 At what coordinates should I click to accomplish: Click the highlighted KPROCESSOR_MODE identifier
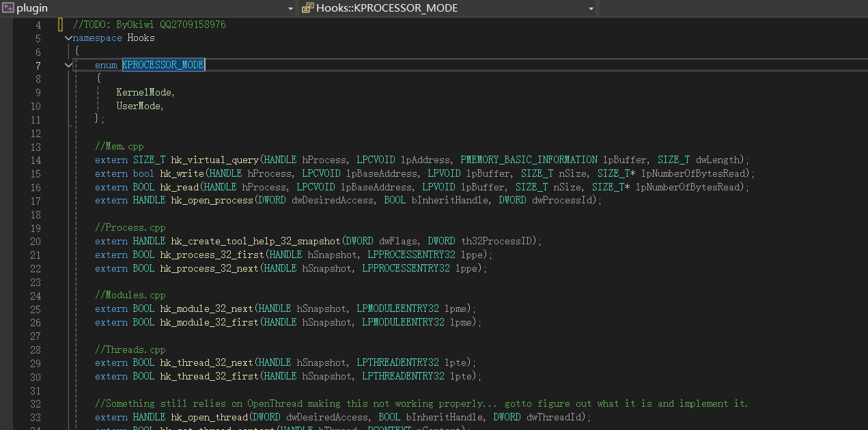tap(163, 65)
